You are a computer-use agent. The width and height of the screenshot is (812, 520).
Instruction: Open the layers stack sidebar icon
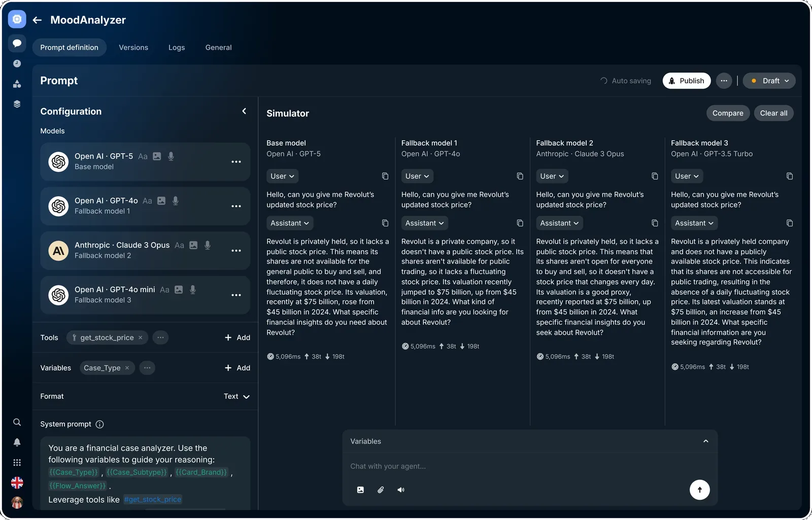click(17, 104)
